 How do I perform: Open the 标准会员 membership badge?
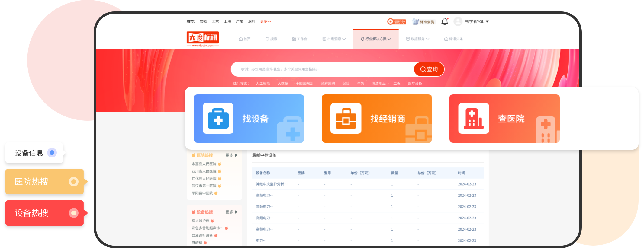(x=423, y=22)
